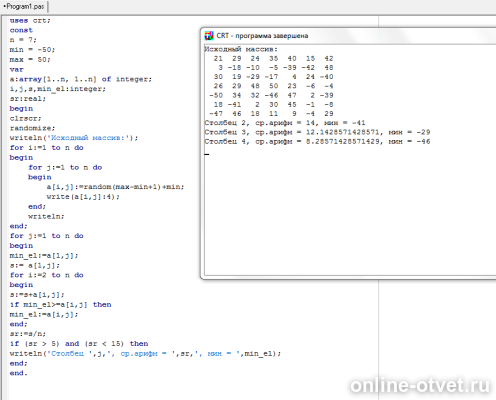496x400 pixels.
Task: Click the 'Исходный массив:' header in console
Action: 241,49
